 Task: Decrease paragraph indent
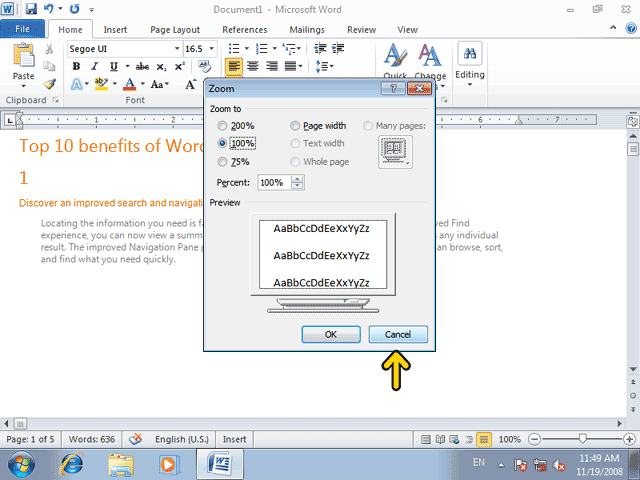coord(320,49)
